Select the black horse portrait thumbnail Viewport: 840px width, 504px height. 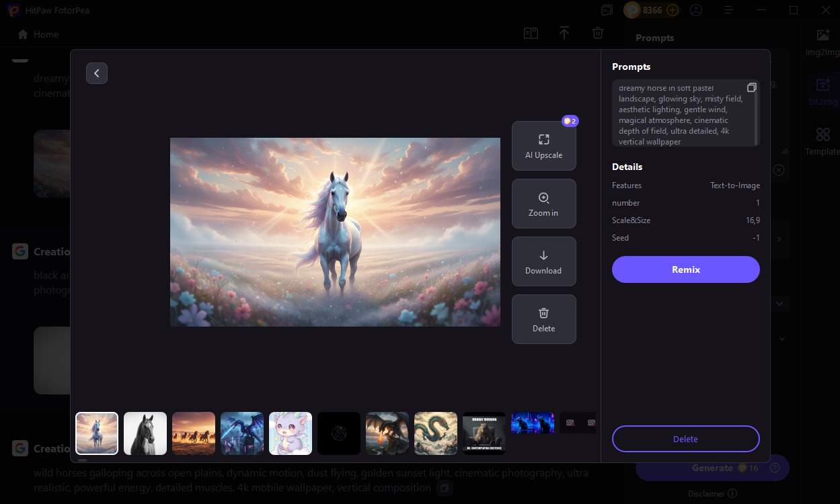[145, 433]
